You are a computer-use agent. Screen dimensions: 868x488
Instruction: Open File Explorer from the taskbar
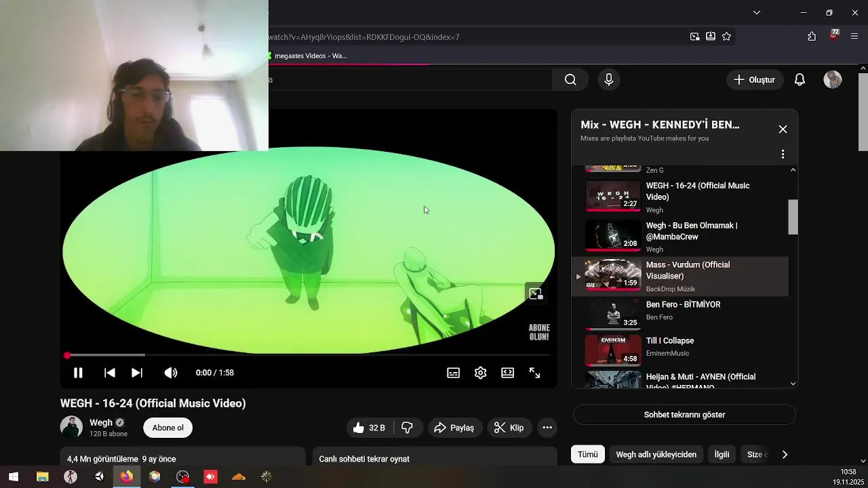click(42, 477)
